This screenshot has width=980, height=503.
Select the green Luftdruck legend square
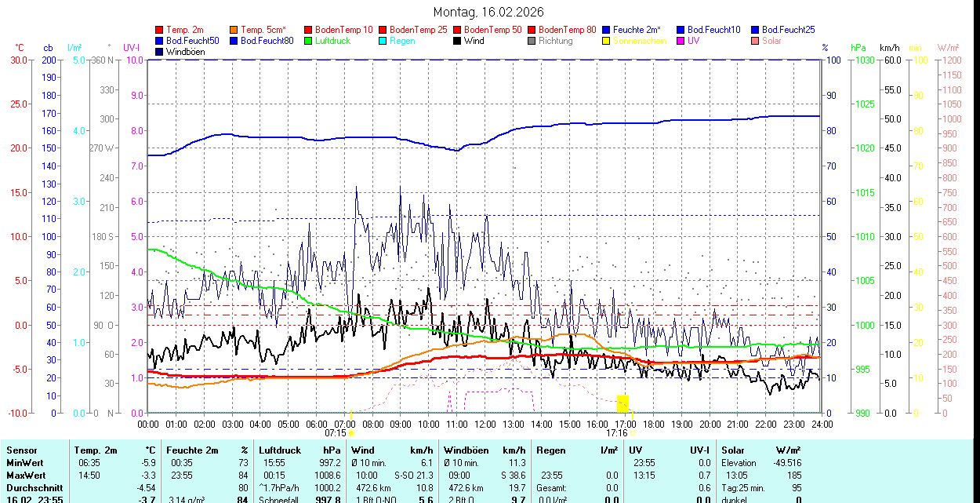pos(309,41)
